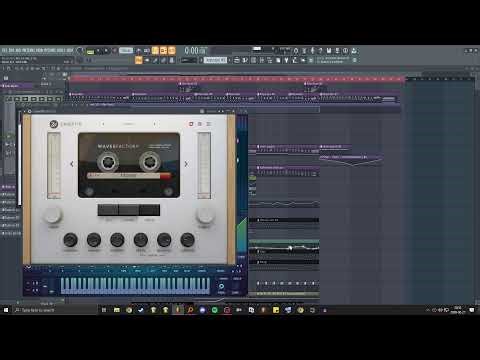Select previous preset in Cassette header
This screenshot has height=360, width=480.
103,124
